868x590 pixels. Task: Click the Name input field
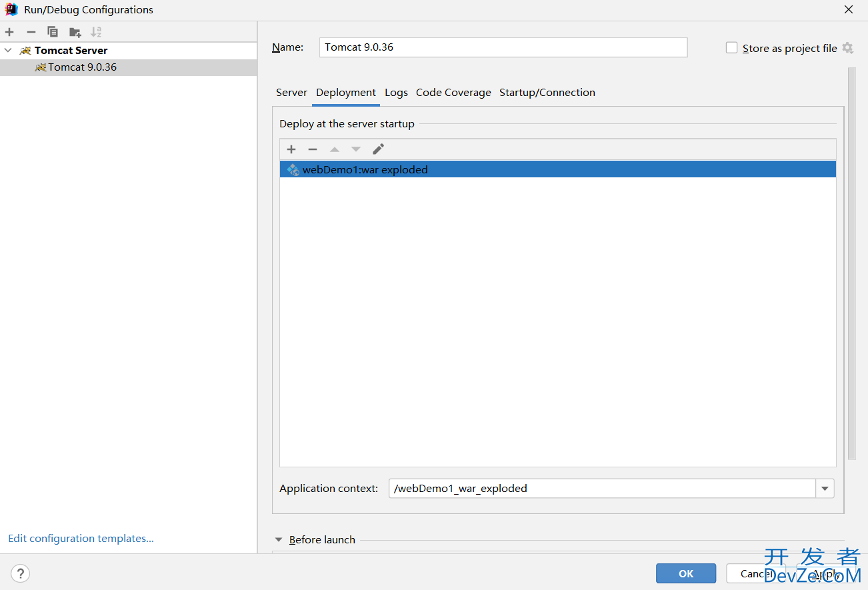coord(503,47)
